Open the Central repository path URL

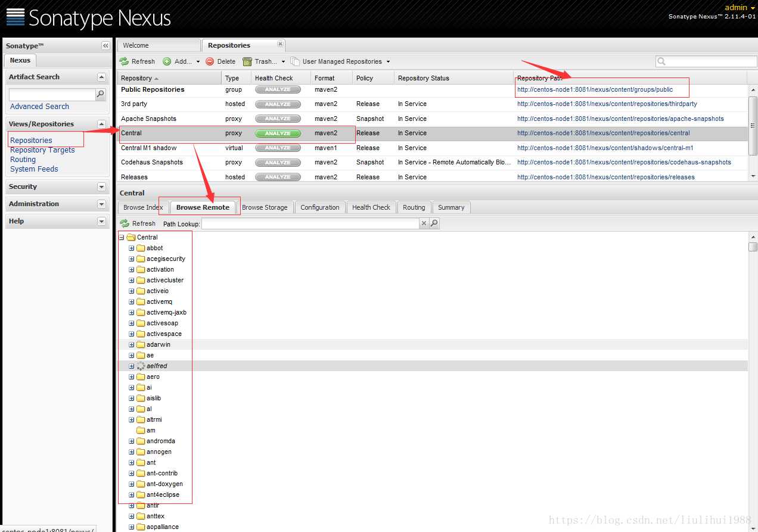(x=603, y=133)
